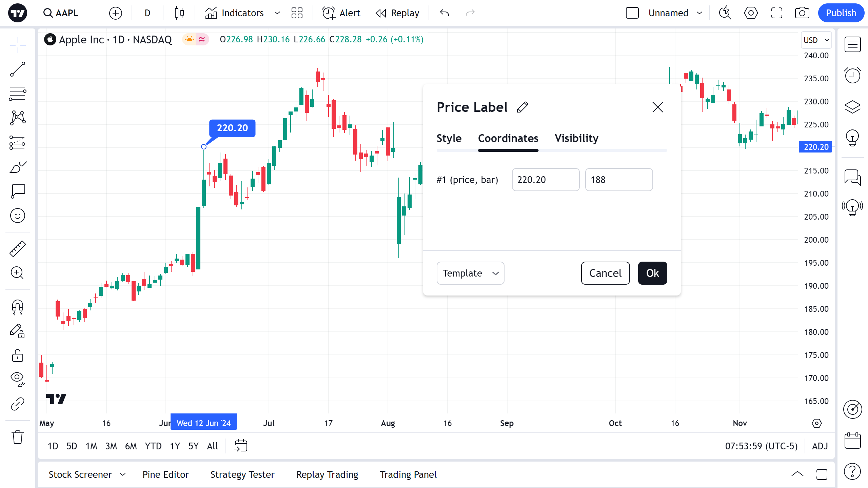The height and width of the screenshot is (488, 868).
Task: Open the emoji icons tool
Action: point(18,216)
